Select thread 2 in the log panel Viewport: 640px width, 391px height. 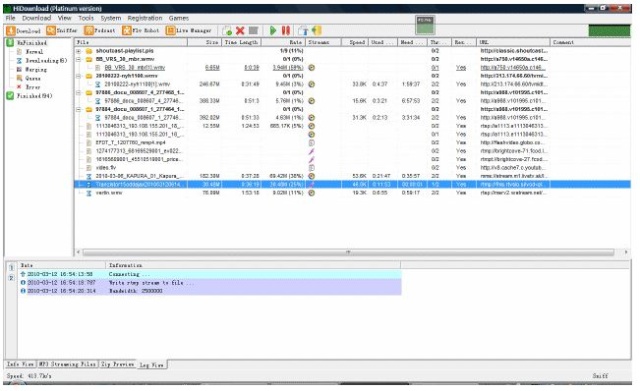11,278
